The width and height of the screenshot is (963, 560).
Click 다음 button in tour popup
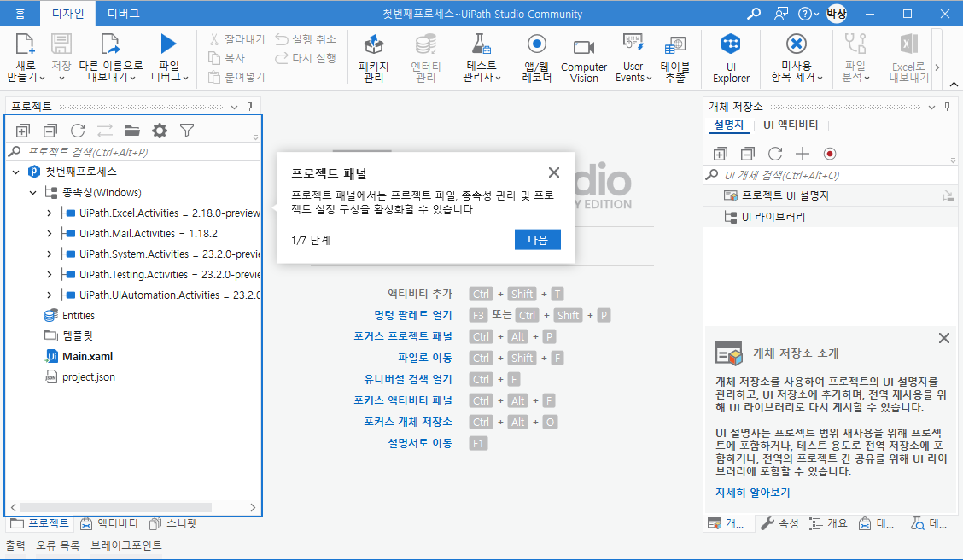(x=537, y=240)
